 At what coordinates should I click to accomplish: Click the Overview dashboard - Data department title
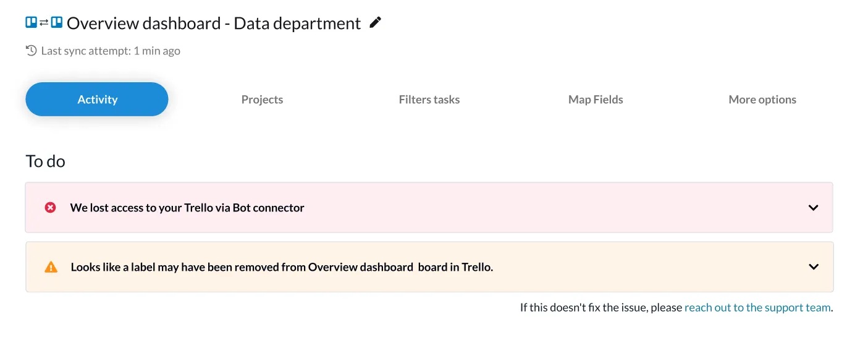click(x=214, y=23)
